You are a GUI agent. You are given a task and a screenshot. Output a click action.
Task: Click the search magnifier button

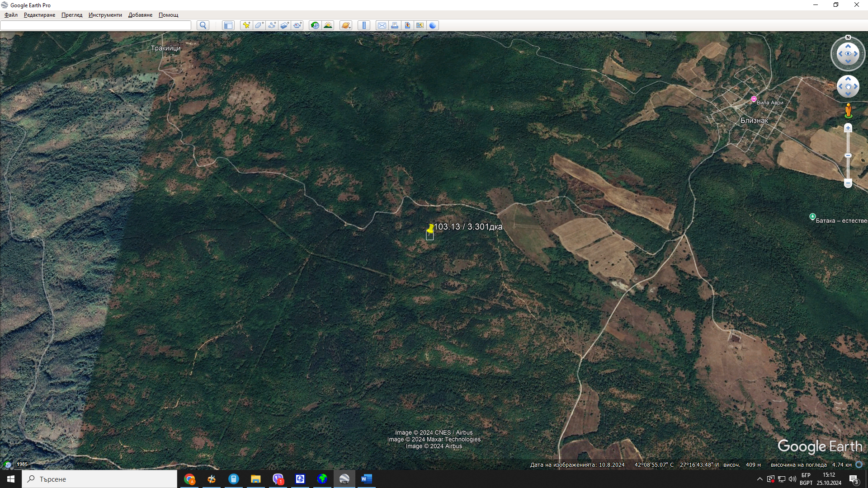coord(203,25)
